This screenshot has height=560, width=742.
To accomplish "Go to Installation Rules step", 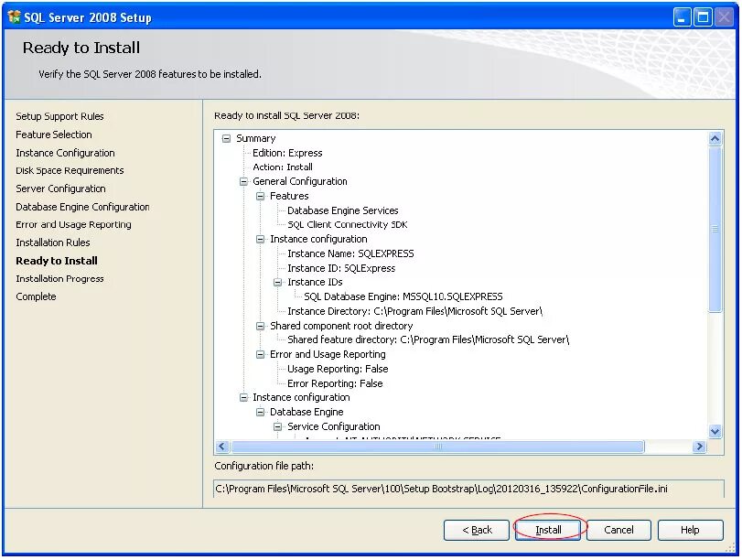I will pyautogui.click(x=53, y=242).
